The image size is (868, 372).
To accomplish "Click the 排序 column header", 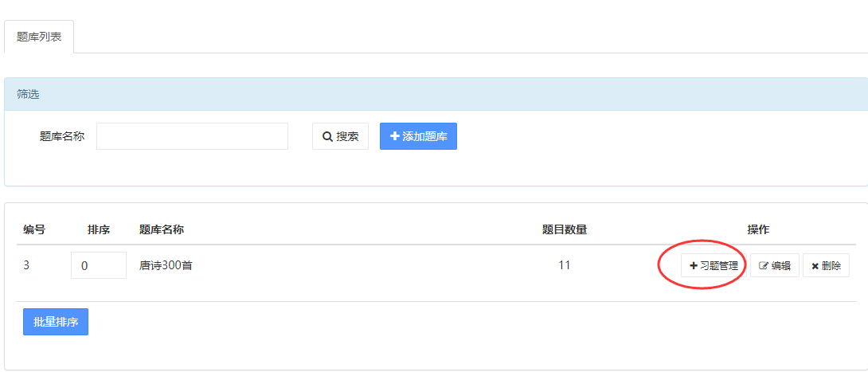I will (99, 229).
